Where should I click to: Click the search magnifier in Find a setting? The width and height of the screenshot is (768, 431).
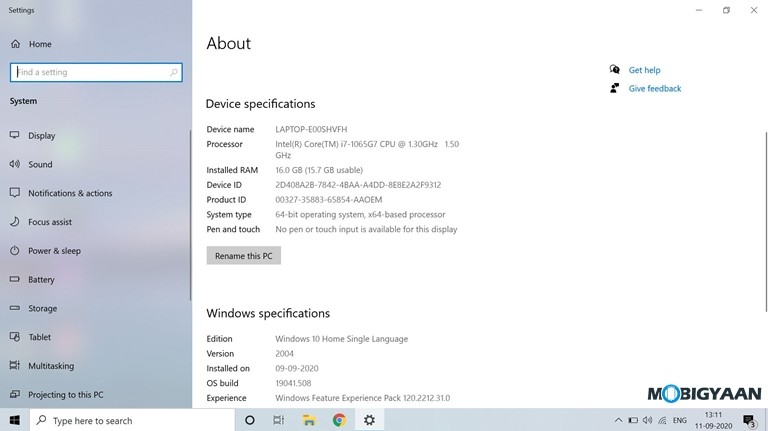coord(173,72)
